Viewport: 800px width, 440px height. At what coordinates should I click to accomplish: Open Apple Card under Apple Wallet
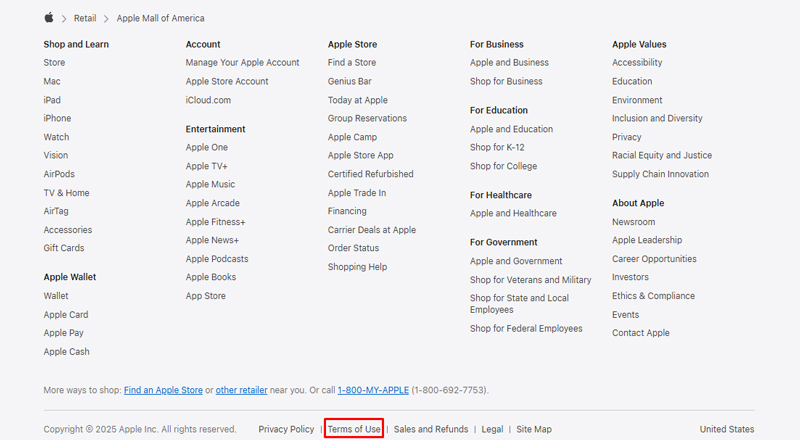66,314
